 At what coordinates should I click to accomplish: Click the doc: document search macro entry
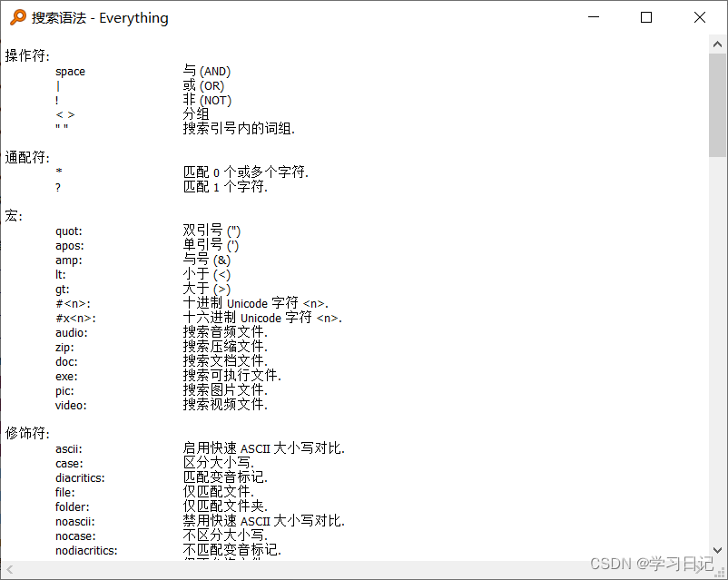point(65,361)
